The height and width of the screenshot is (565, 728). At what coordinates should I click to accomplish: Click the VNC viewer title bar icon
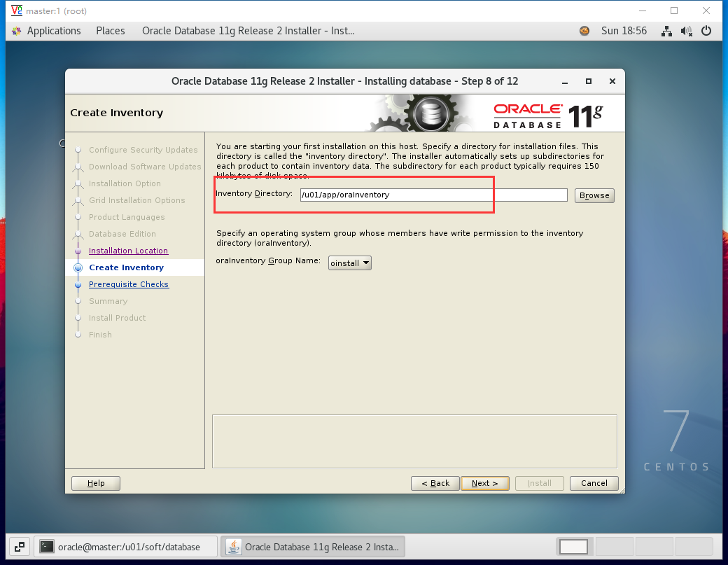[x=17, y=11]
